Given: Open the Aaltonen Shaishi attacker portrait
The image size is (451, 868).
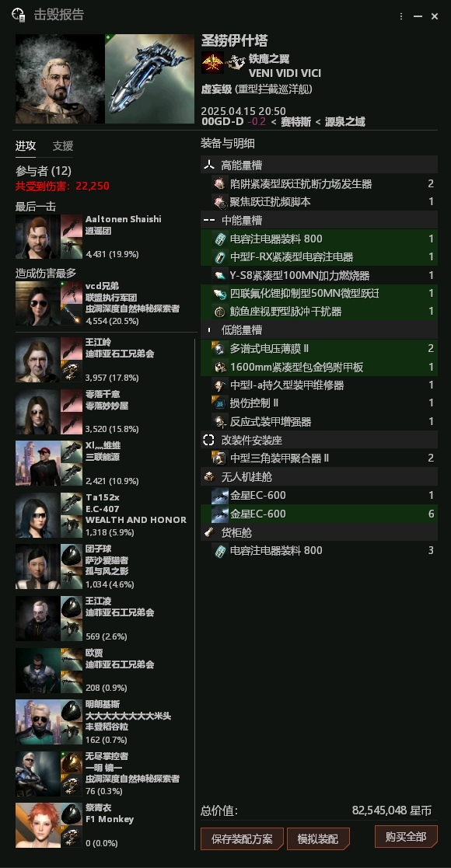Looking at the screenshot, I should click(x=37, y=237).
